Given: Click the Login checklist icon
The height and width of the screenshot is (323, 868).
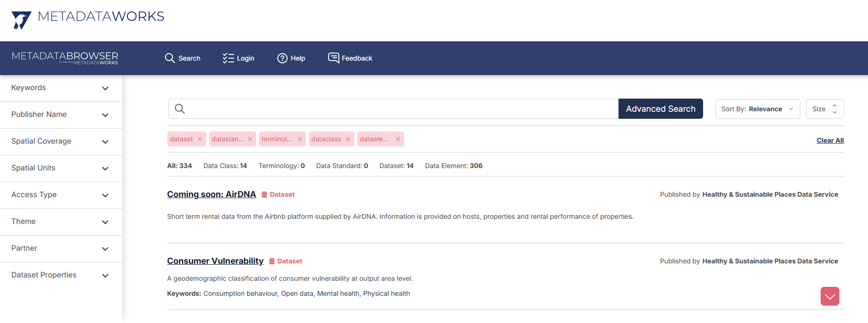Looking at the screenshot, I should coord(228,58).
